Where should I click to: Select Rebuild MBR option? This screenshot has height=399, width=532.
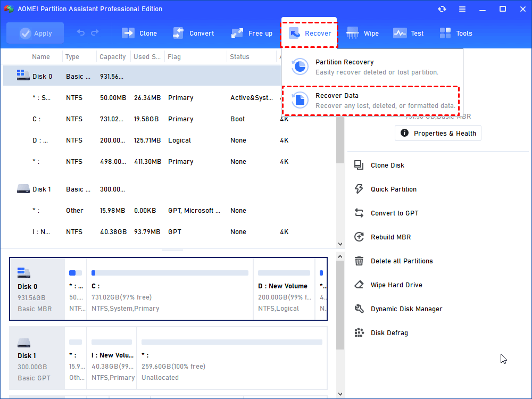pyautogui.click(x=390, y=237)
